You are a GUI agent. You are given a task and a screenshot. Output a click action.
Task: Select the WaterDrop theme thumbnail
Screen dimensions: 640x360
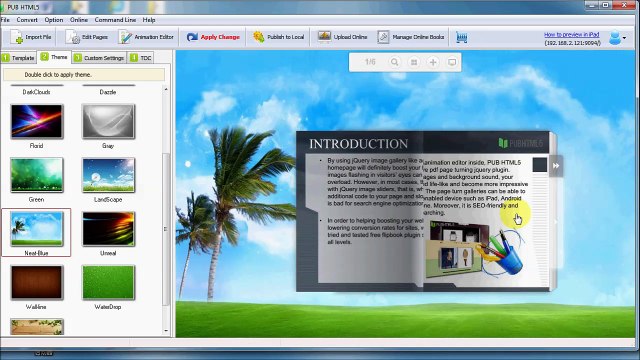coord(108,282)
